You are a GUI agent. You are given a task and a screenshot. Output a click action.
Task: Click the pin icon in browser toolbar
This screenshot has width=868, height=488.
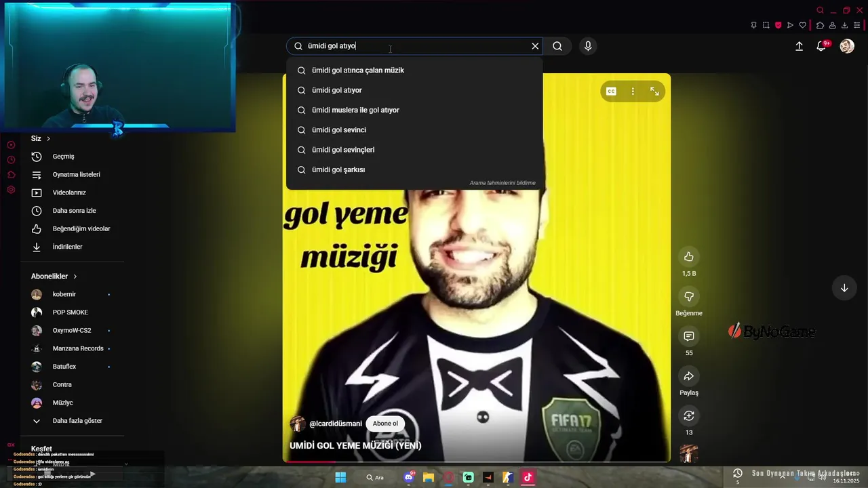[753, 25]
